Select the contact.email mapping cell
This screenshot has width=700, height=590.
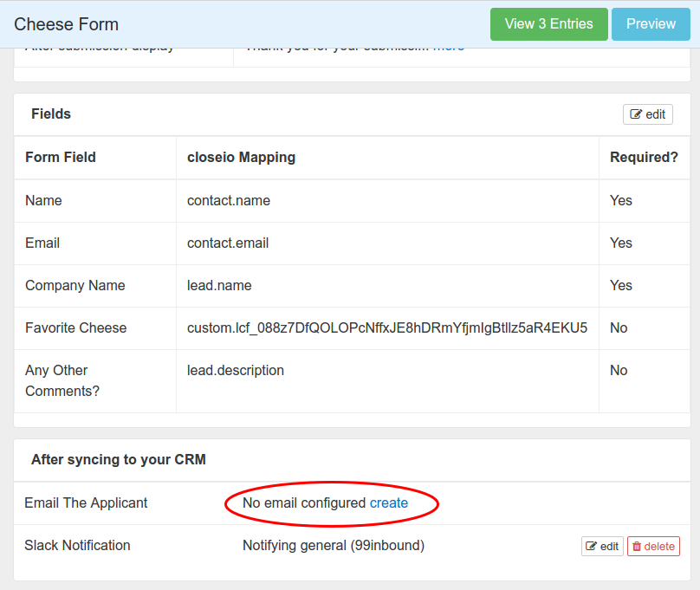pos(228,243)
